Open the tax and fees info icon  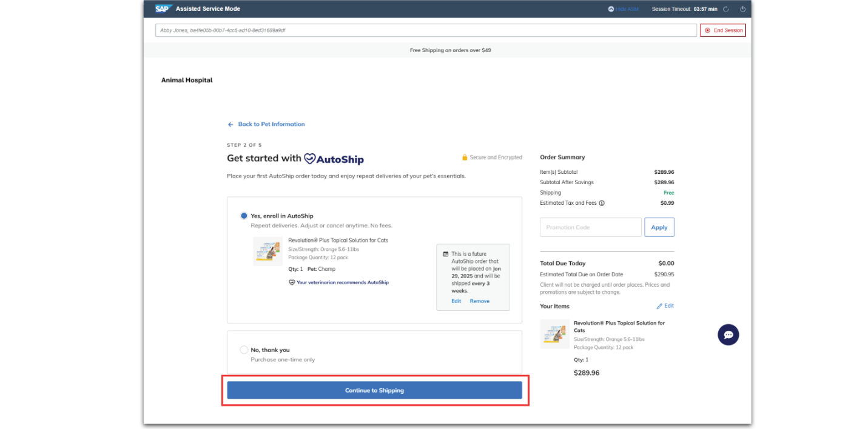602,203
